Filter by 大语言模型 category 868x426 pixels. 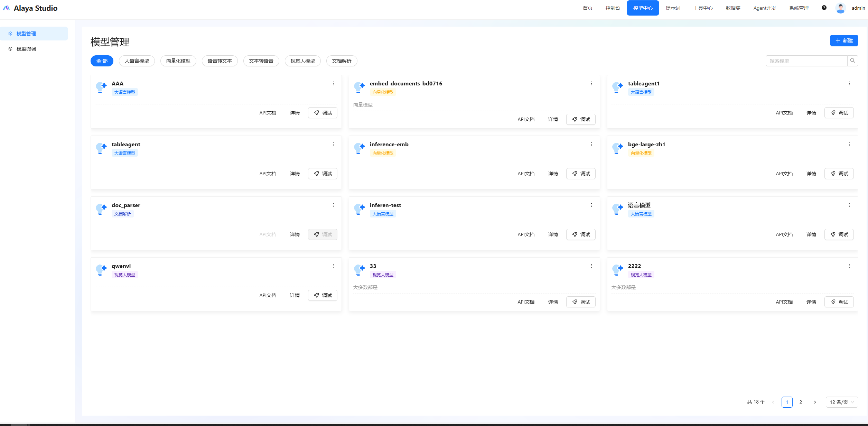pyautogui.click(x=137, y=61)
